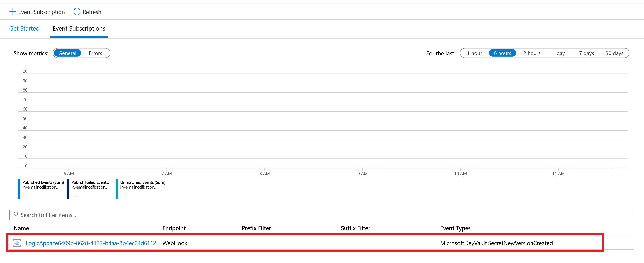Click the Unmatched Events teal legend swatch
The image size is (644, 263).
coord(117,189)
